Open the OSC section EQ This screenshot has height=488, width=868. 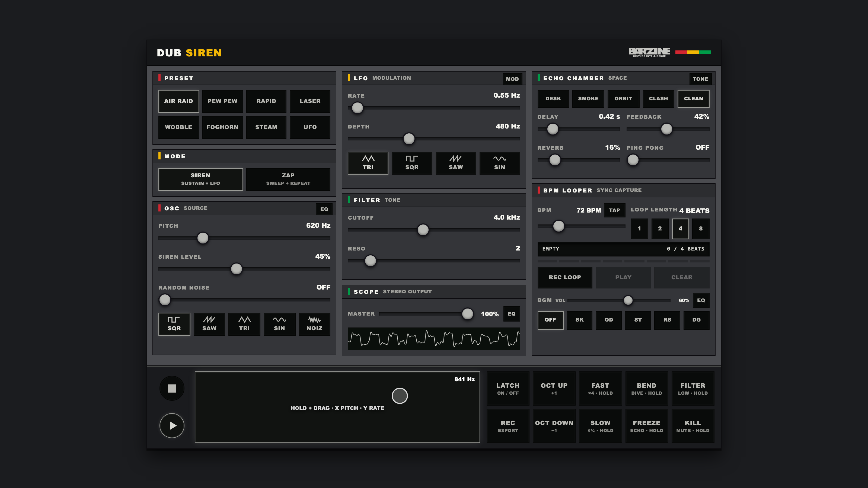pyautogui.click(x=324, y=209)
